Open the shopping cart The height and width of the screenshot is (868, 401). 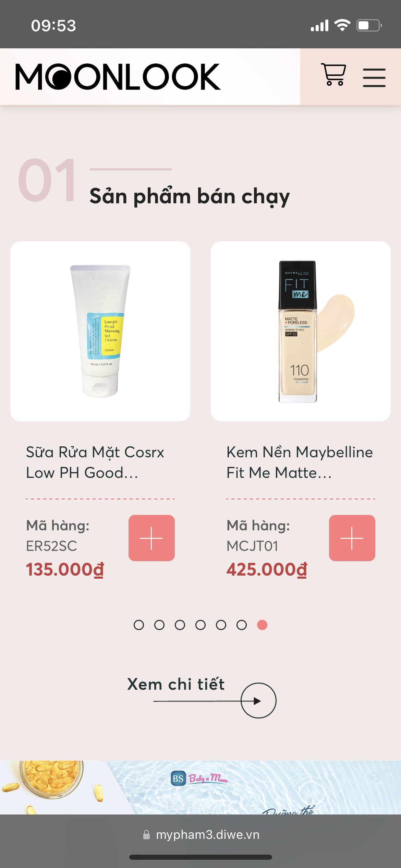click(x=333, y=74)
